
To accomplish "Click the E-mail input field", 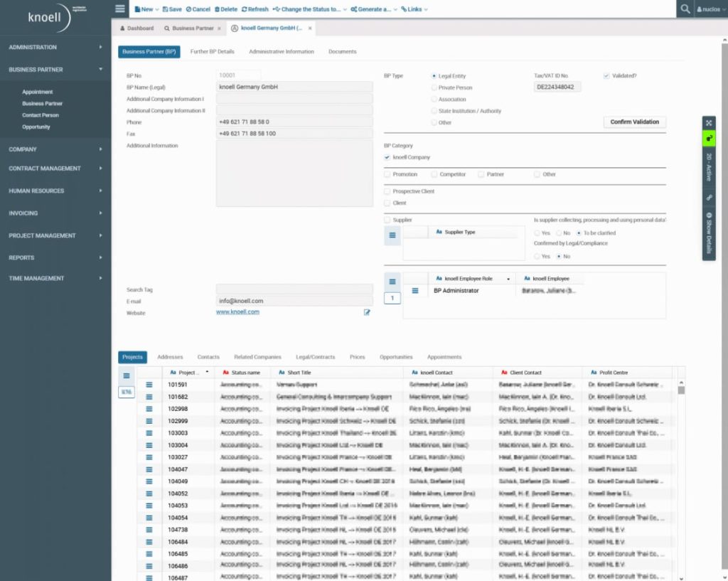I will (x=294, y=301).
